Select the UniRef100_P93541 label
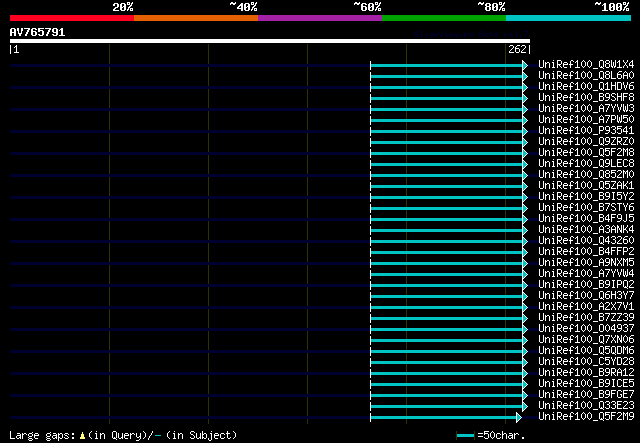The height and width of the screenshot is (443, 640). (x=586, y=131)
